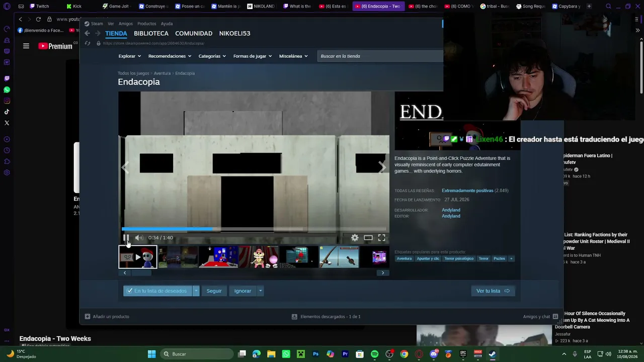644x362 pixels.
Task: Switch to the TIENDA tab
Action: point(116,34)
